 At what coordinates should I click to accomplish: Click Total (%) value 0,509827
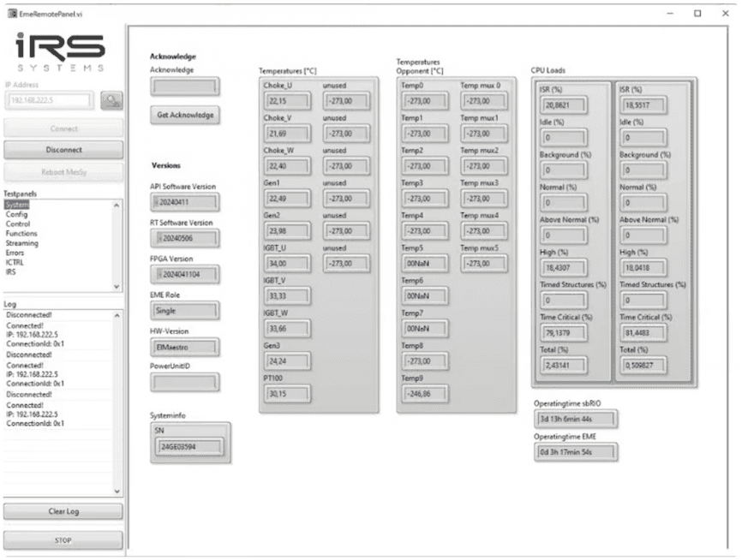643,366
